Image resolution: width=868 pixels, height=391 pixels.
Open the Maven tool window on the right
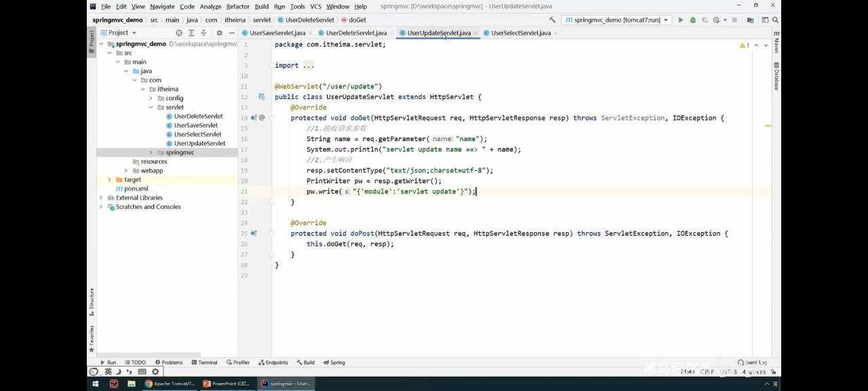click(776, 43)
